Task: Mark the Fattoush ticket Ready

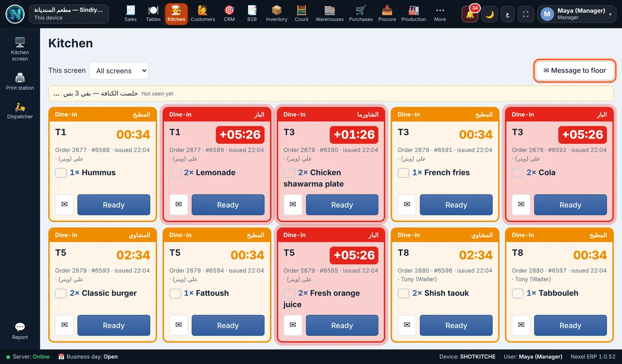Action: pos(228,325)
